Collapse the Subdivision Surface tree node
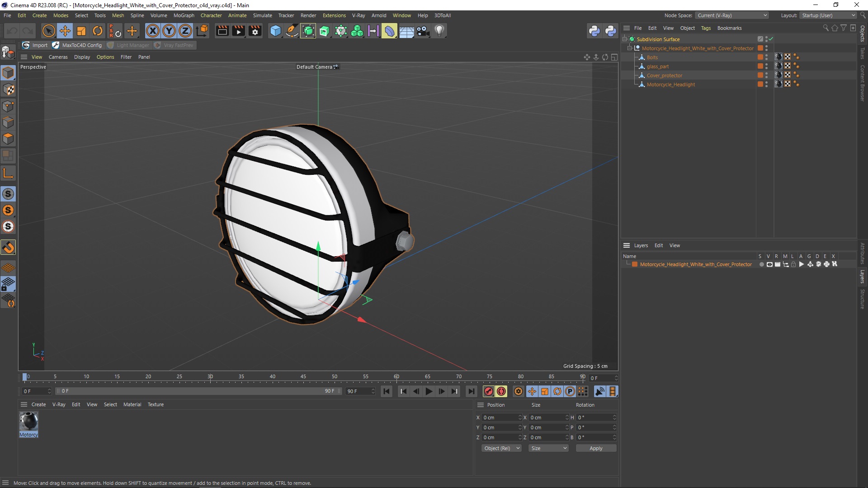Screen dimensions: 868x488 pos(625,39)
